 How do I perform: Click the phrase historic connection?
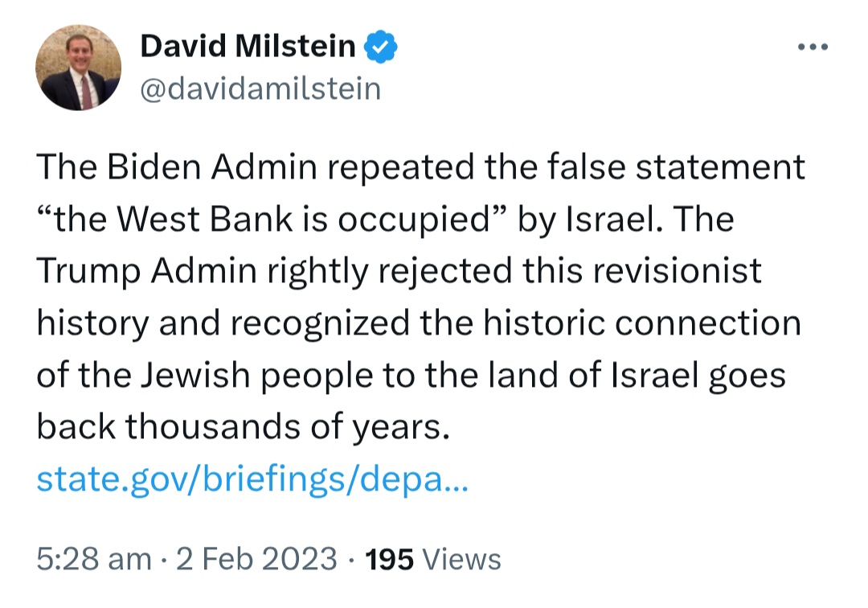pyautogui.click(x=642, y=322)
